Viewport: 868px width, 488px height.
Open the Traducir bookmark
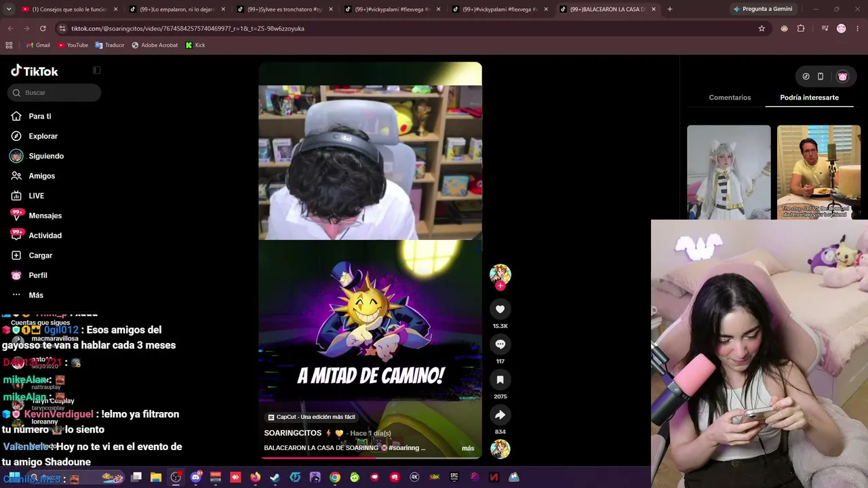tap(110, 45)
